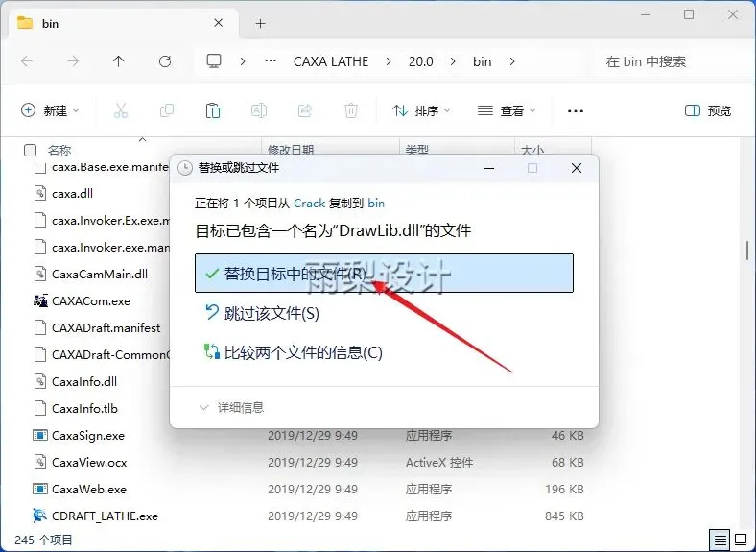Select the CaxaView.ocx file icon

[x=40, y=463]
